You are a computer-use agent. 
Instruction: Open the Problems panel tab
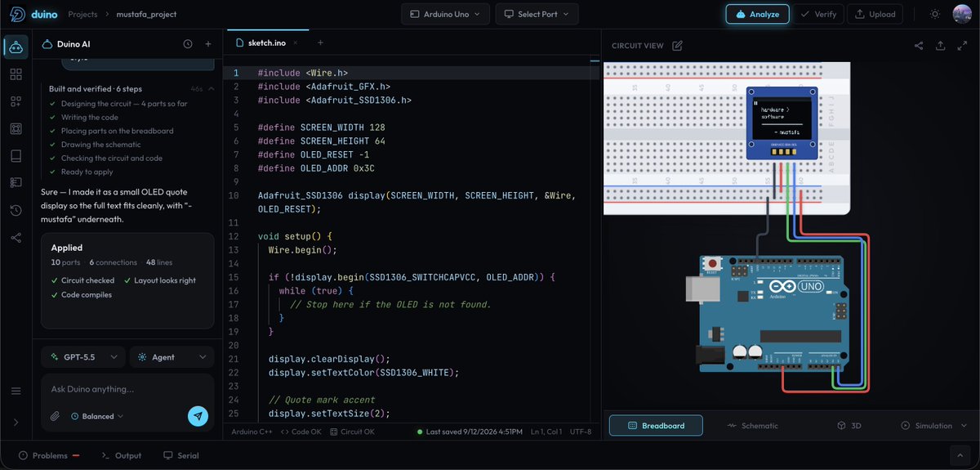pyautogui.click(x=49, y=455)
